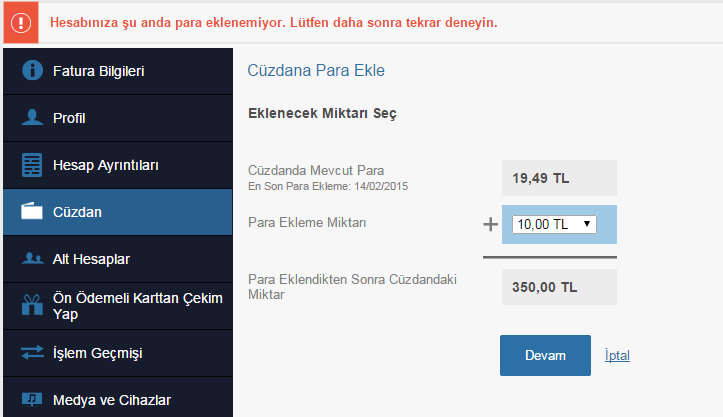723x417 pixels.
Task: Click the Cüzdan wallet icon
Action: [32, 212]
